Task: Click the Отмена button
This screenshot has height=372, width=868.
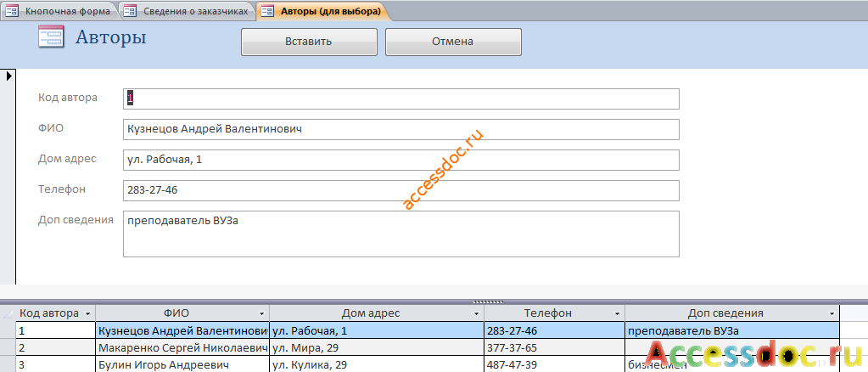Action: point(453,42)
